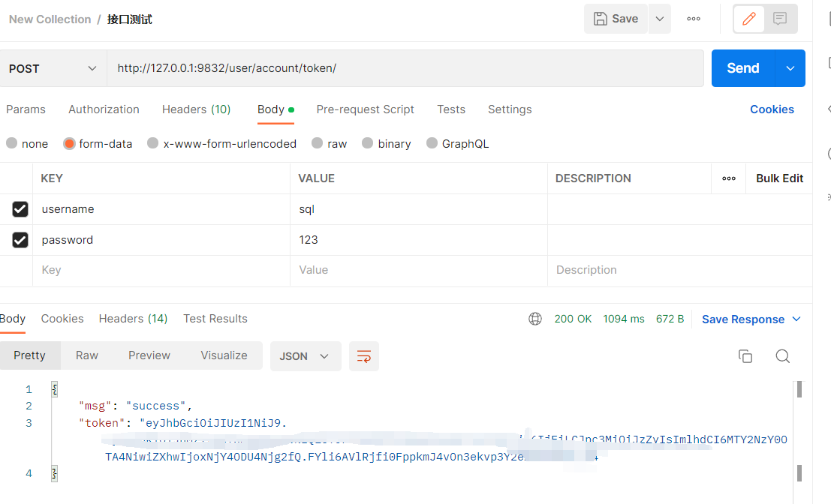Click the pencil edit icon near top right
This screenshot has height=504, width=831.
coord(748,19)
